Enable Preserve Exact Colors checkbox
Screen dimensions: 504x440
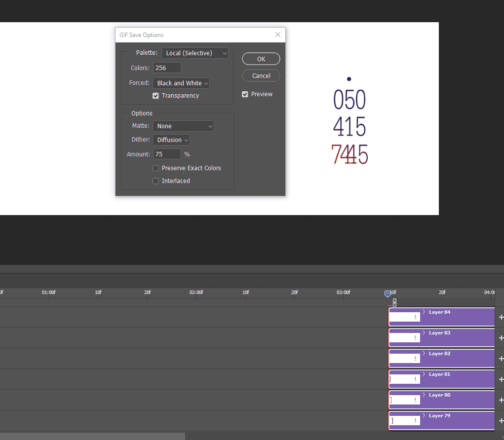(x=155, y=168)
